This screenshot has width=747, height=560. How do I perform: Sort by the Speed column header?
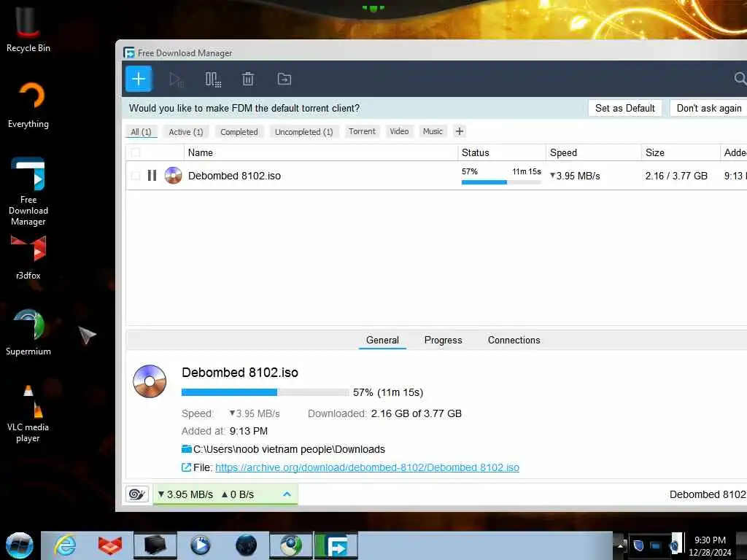594,153
